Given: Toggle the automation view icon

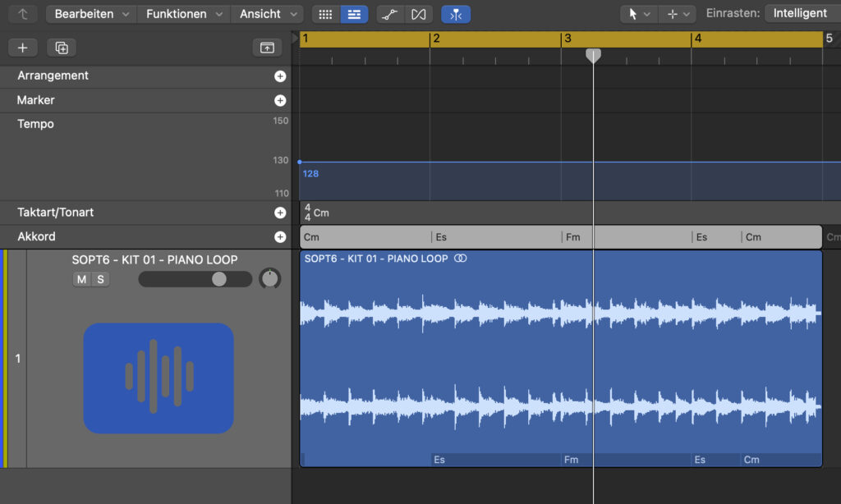Looking at the screenshot, I should click(x=390, y=14).
